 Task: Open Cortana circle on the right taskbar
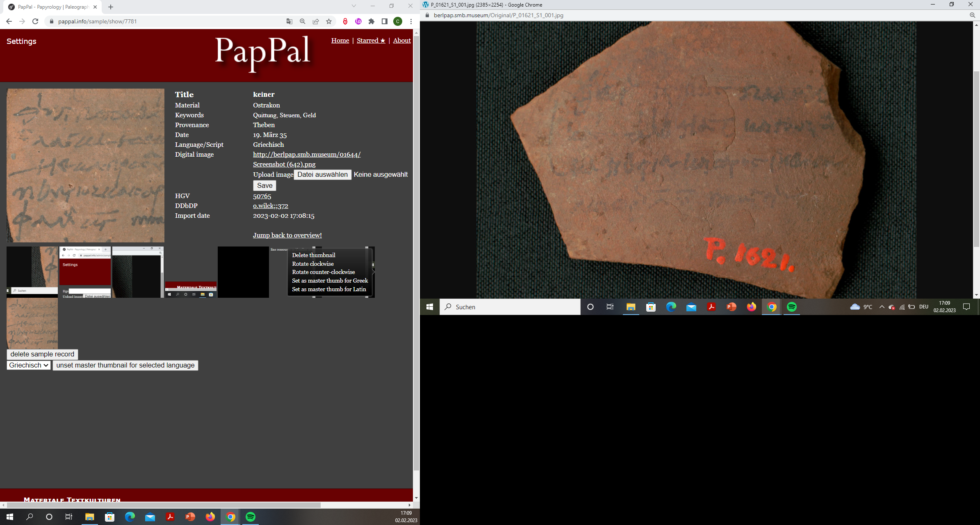coord(590,307)
